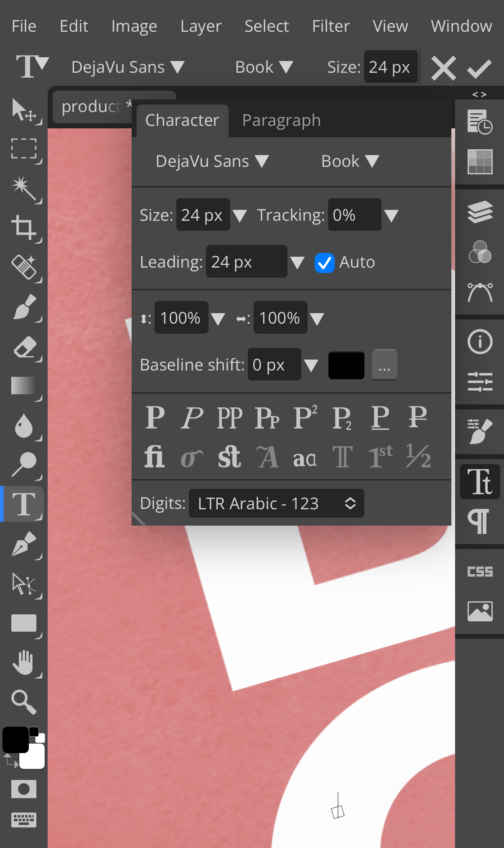Open the Filter menu
The height and width of the screenshot is (848, 504).
[331, 26]
